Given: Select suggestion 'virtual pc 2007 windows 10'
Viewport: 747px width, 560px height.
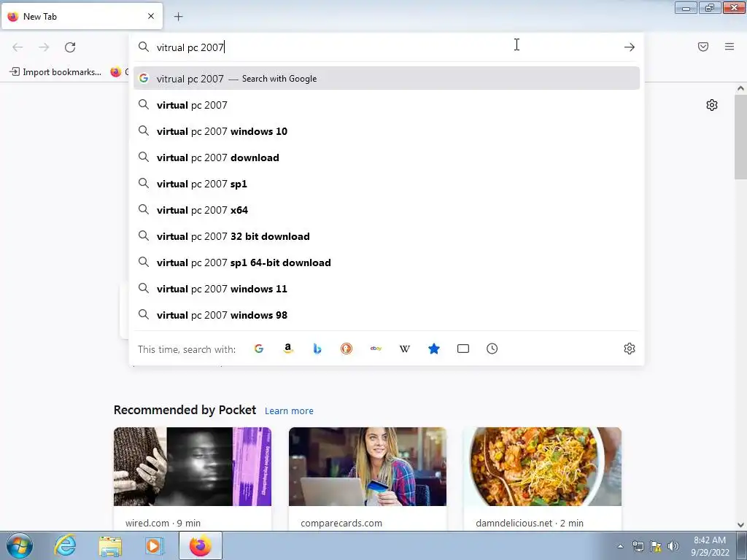Looking at the screenshot, I should point(387,131).
